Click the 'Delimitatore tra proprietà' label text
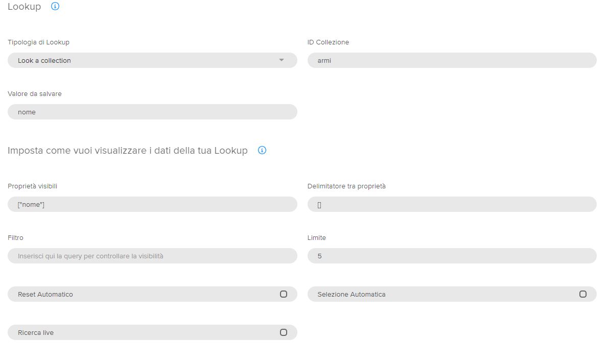Screen dimensions: 607x364 point(346,186)
